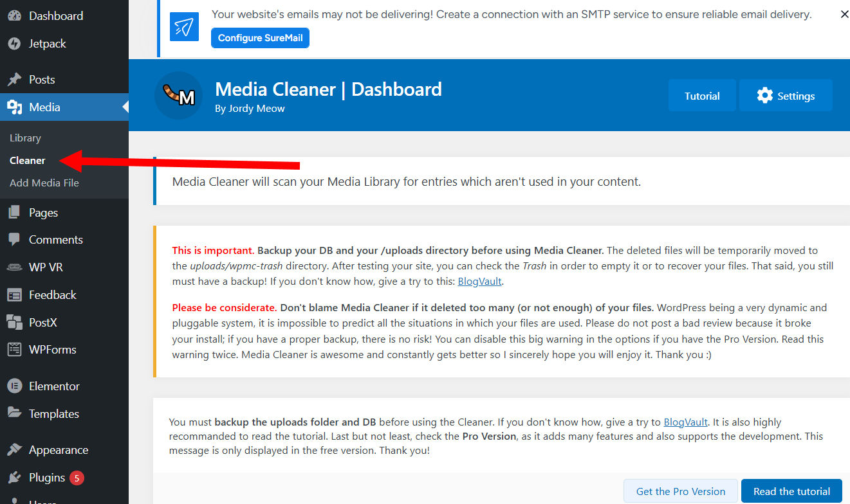850x504 pixels.
Task: Click the Plugins update count badge
Action: pos(77,478)
